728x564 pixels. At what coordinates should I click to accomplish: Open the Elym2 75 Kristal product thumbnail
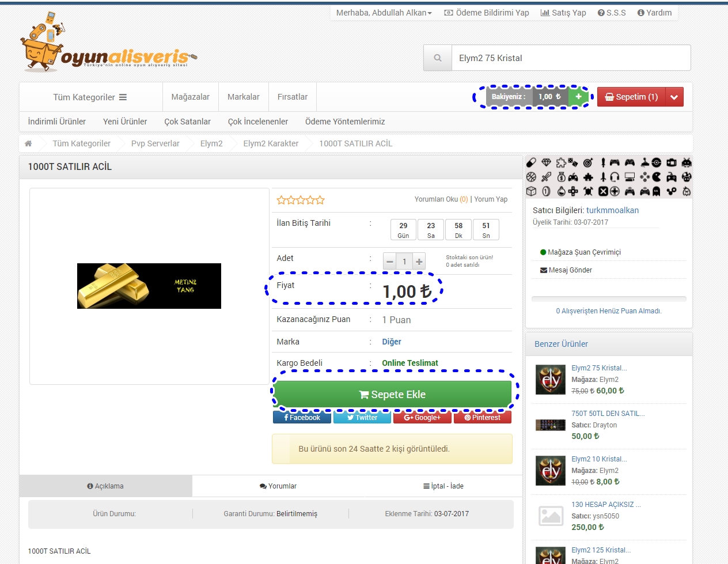(x=551, y=379)
